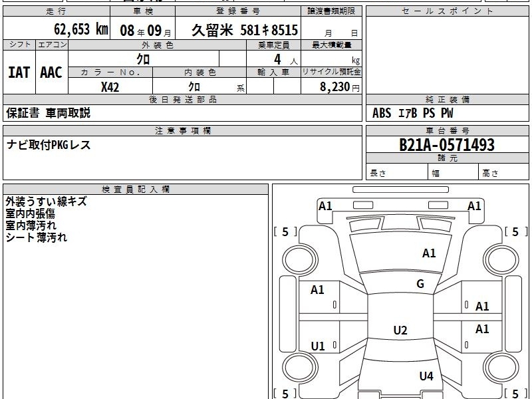532x399 pixels.
Task: Select equipment list ABS エアB PS PW
Action: point(412,113)
